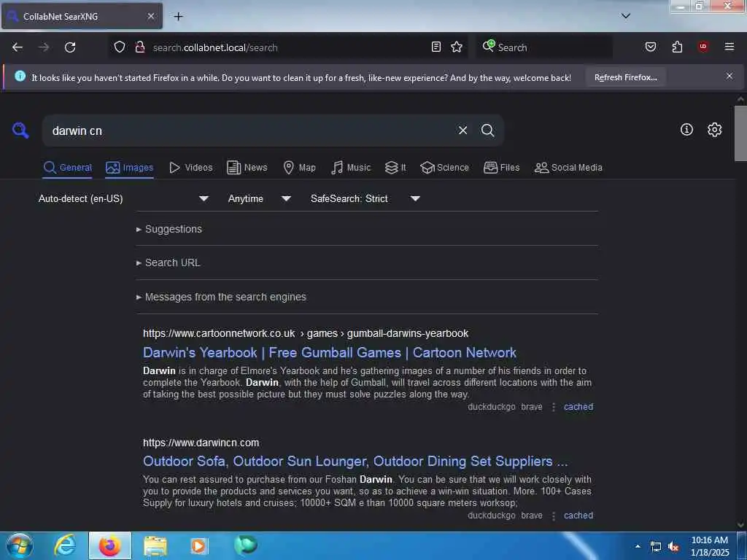The width and height of the screenshot is (747, 560).
Task: Switch to the Map category
Action: [x=299, y=168]
